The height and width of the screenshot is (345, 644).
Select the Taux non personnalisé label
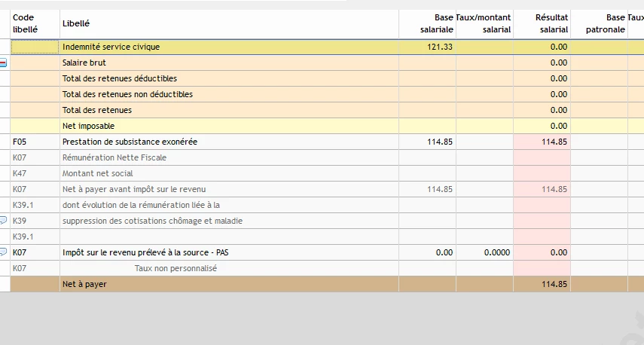click(x=175, y=268)
